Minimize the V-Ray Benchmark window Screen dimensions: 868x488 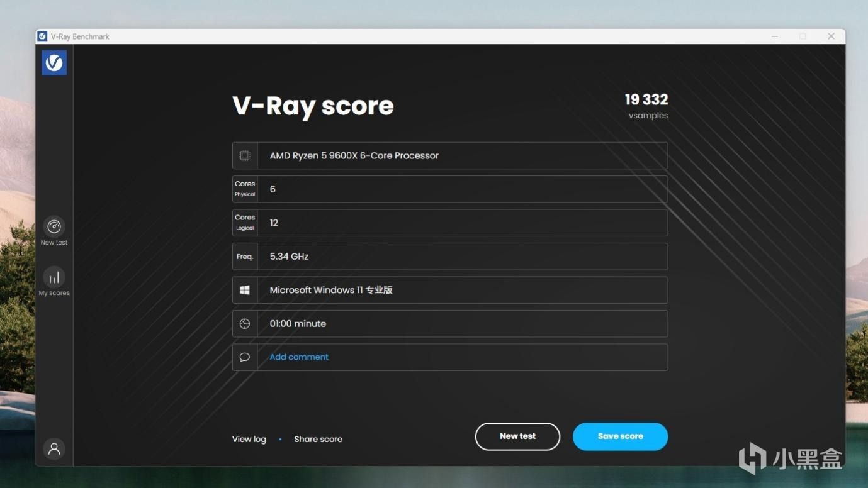tap(775, 36)
